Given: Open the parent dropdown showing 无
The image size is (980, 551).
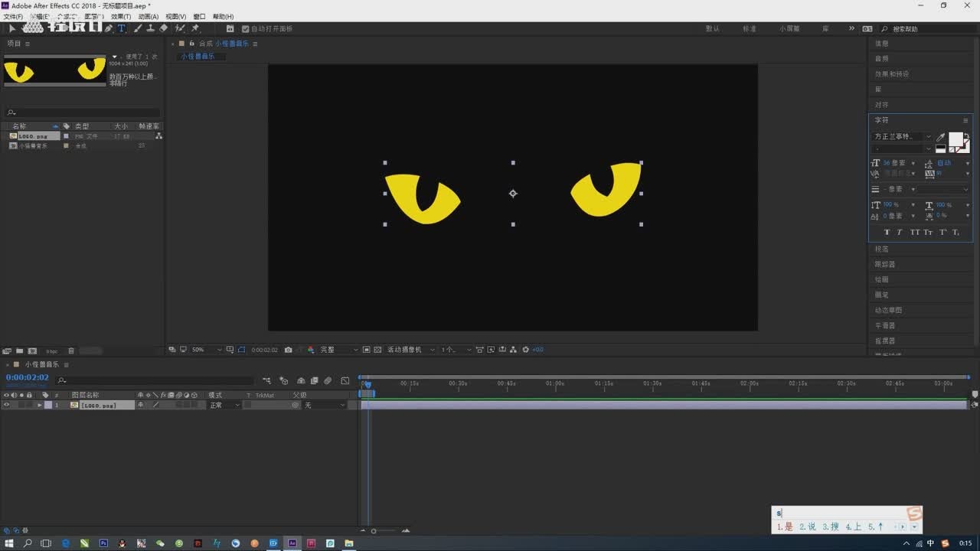Looking at the screenshot, I should [325, 405].
